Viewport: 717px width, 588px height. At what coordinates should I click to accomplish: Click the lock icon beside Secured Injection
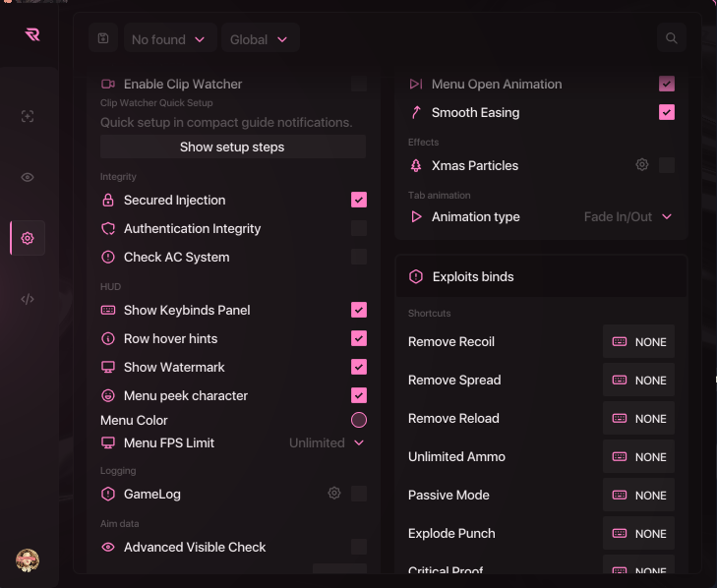pos(108,200)
